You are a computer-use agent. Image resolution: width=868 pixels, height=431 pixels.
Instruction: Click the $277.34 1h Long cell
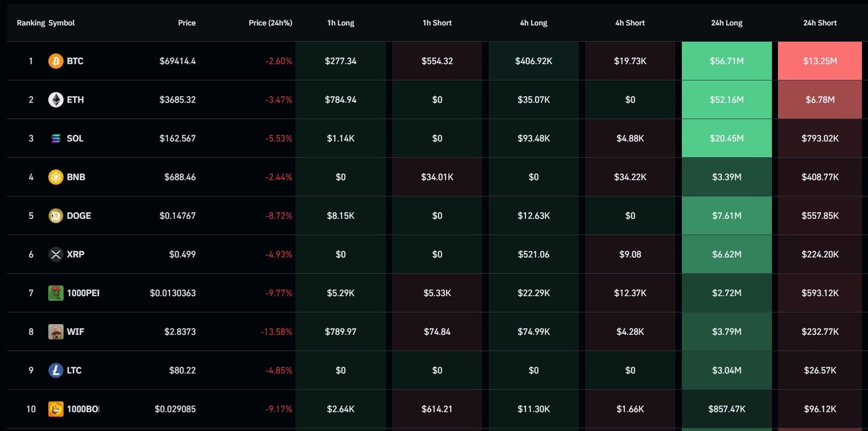(x=341, y=61)
